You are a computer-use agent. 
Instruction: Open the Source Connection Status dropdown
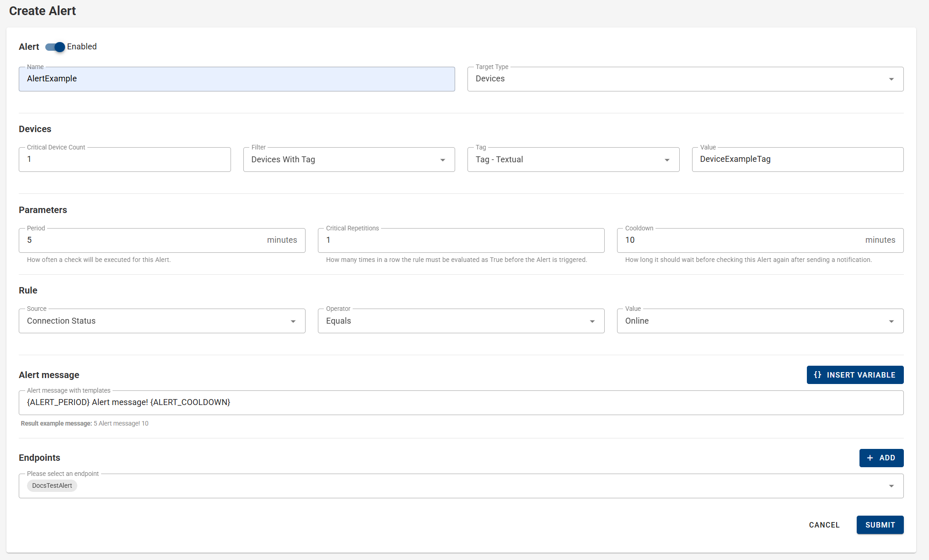tap(161, 321)
